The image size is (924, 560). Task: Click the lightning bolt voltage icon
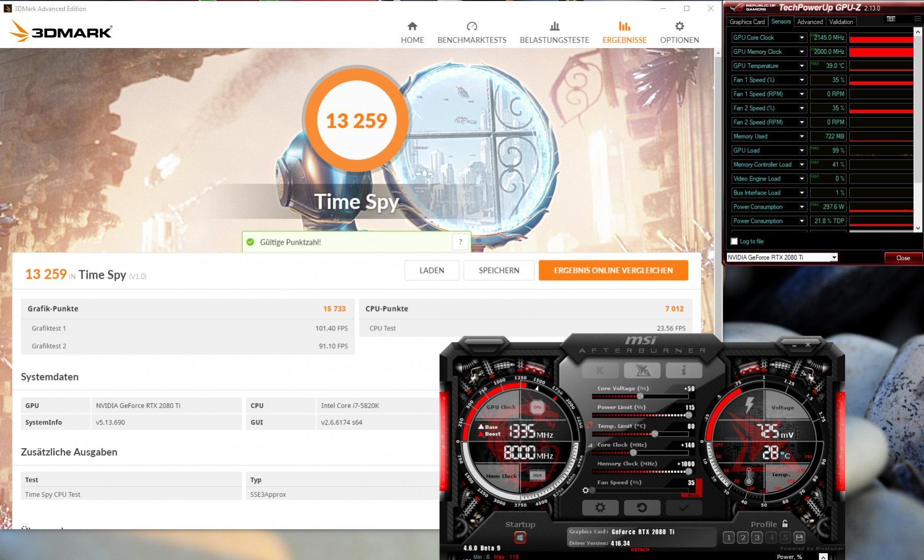coord(749,406)
